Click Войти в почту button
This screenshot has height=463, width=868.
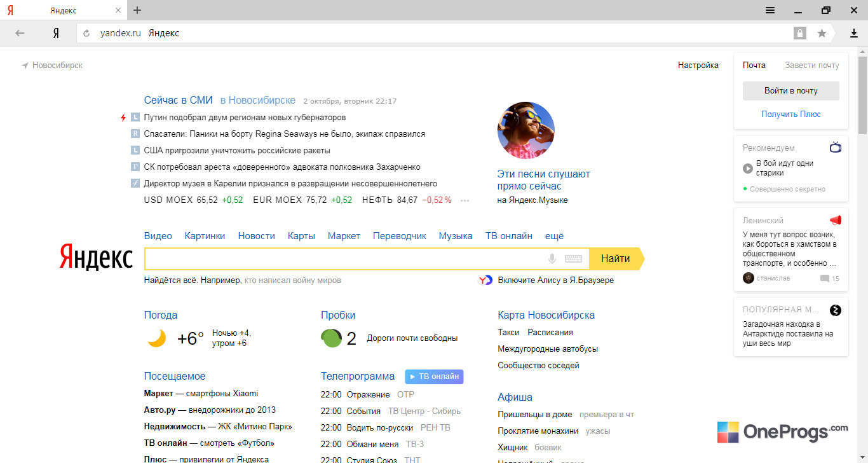click(791, 91)
